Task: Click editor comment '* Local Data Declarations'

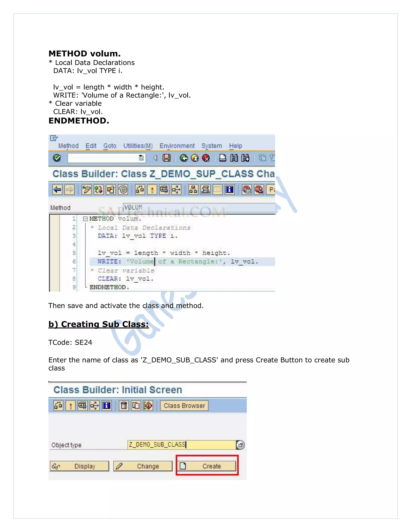Action: pos(140,227)
